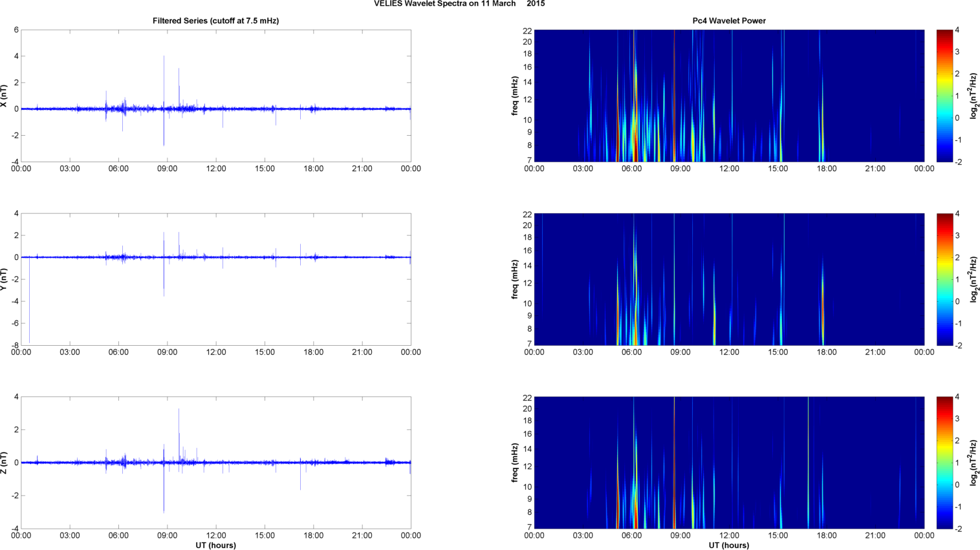Click the middle spectrogram's color scale bar

[944, 279]
